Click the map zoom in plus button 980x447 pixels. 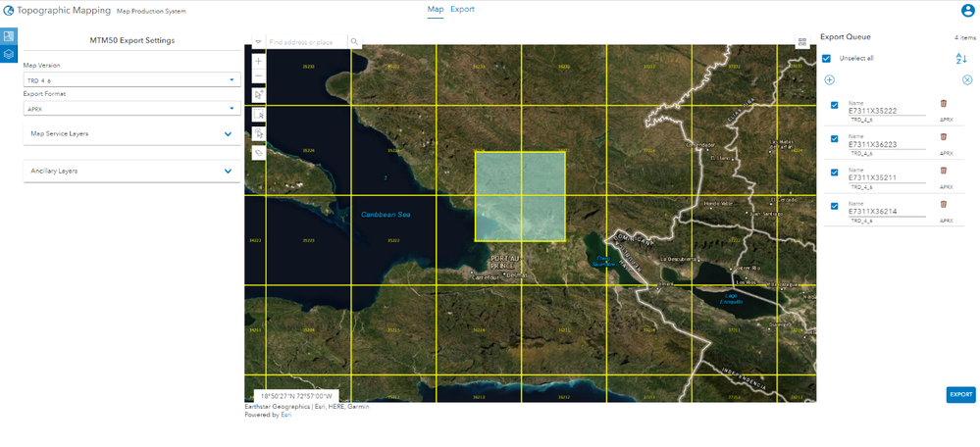point(259,61)
